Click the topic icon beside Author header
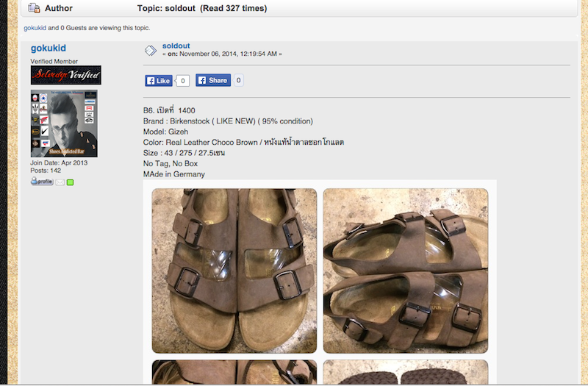This screenshot has height=386, width=588. (34, 8)
